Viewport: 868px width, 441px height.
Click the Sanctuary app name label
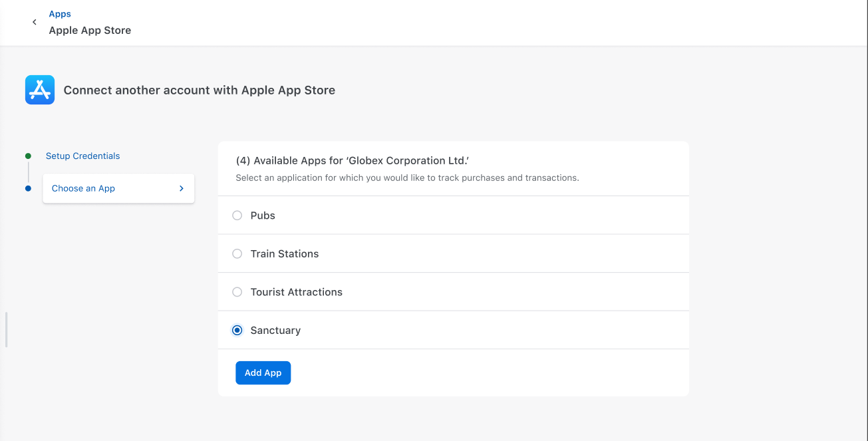[275, 331]
